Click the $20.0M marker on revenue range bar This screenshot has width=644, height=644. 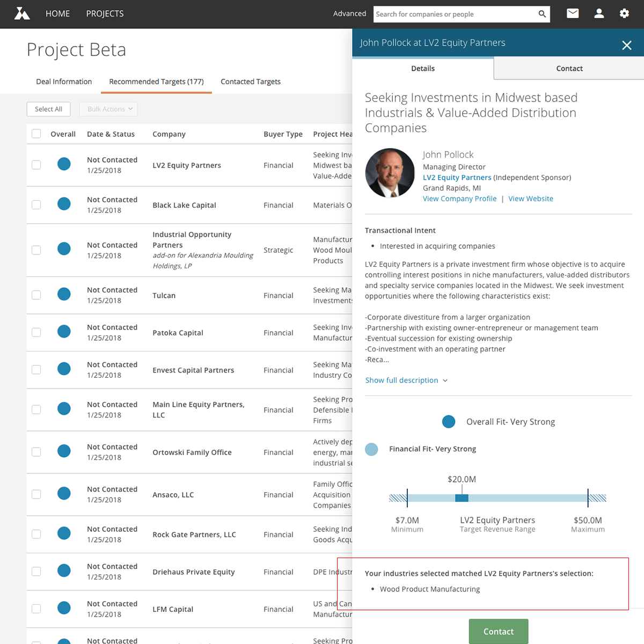click(462, 498)
